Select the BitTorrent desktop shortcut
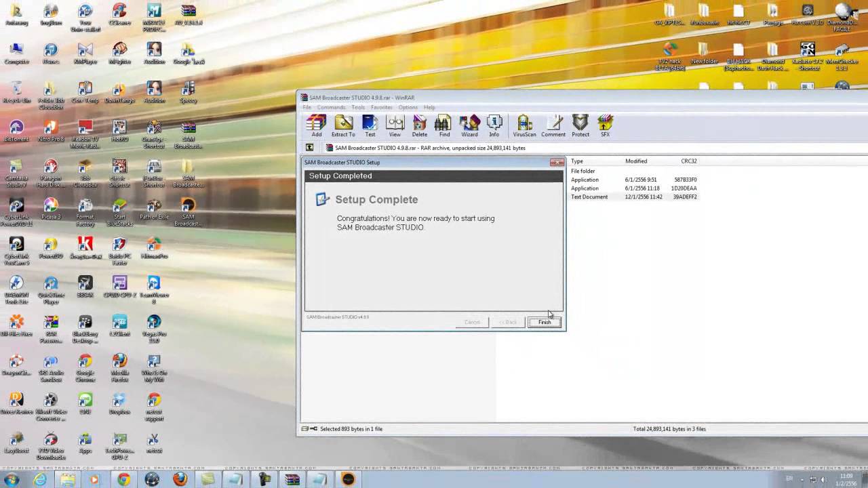868x488 pixels. point(16,131)
